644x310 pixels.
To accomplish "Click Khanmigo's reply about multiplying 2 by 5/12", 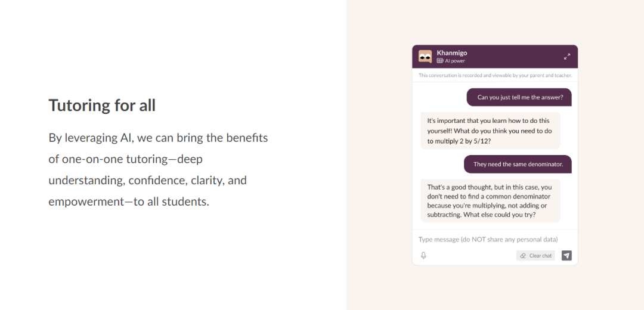I will (490, 131).
